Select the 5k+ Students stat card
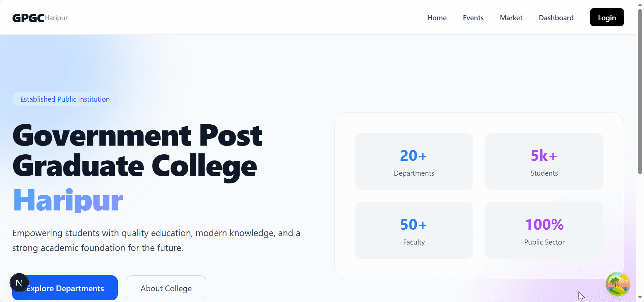 coord(544,161)
